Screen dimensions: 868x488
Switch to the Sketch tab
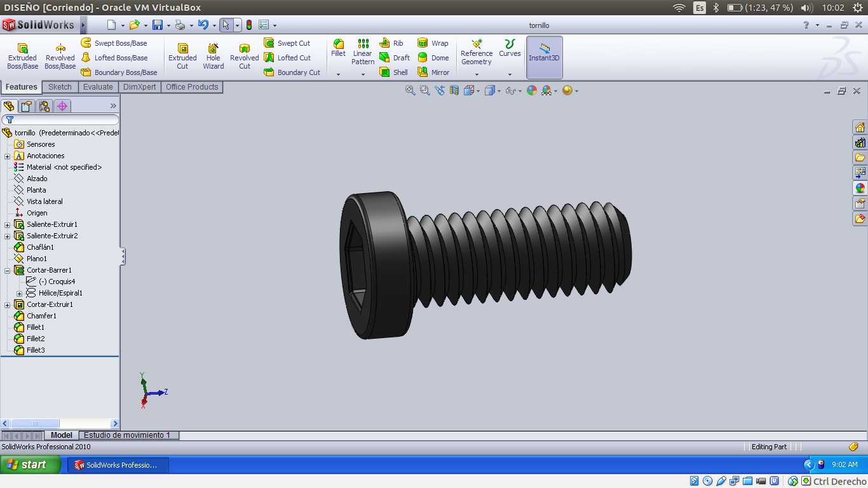tap(60, 87)
